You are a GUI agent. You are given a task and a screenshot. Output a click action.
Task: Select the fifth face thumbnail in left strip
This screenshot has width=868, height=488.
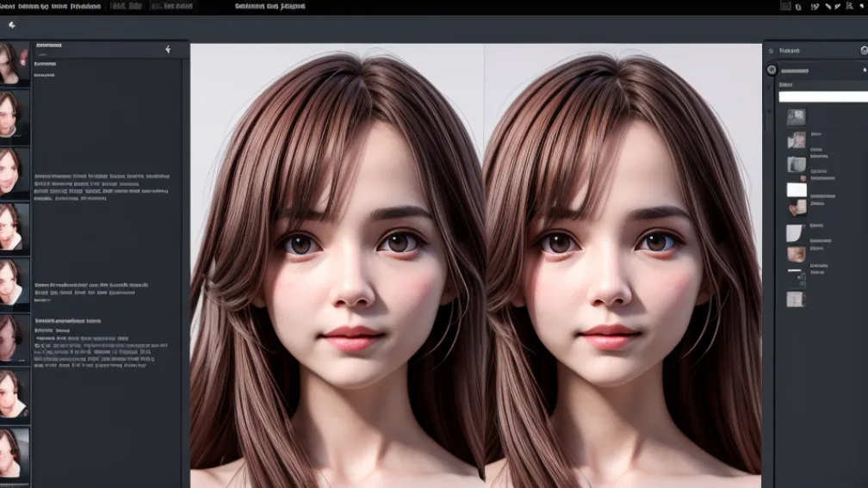pos(15,281)
